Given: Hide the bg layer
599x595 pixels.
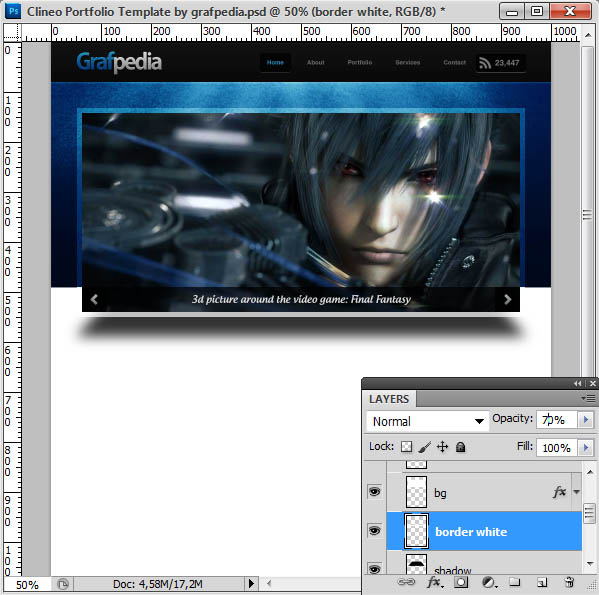Looking at the screenshot, I should pyautogui.click(x=375, y=491).
